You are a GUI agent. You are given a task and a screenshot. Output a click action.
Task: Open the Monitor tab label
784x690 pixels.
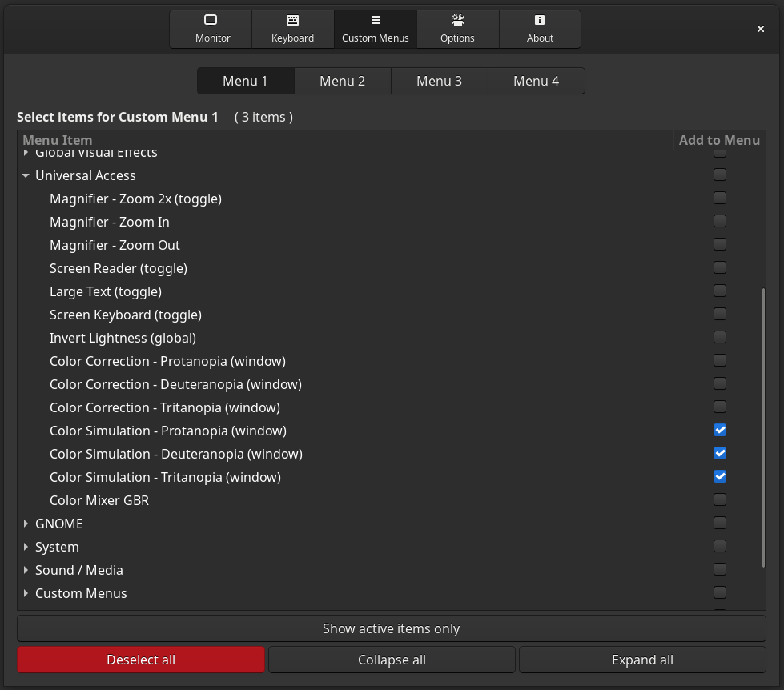point(213,38)
